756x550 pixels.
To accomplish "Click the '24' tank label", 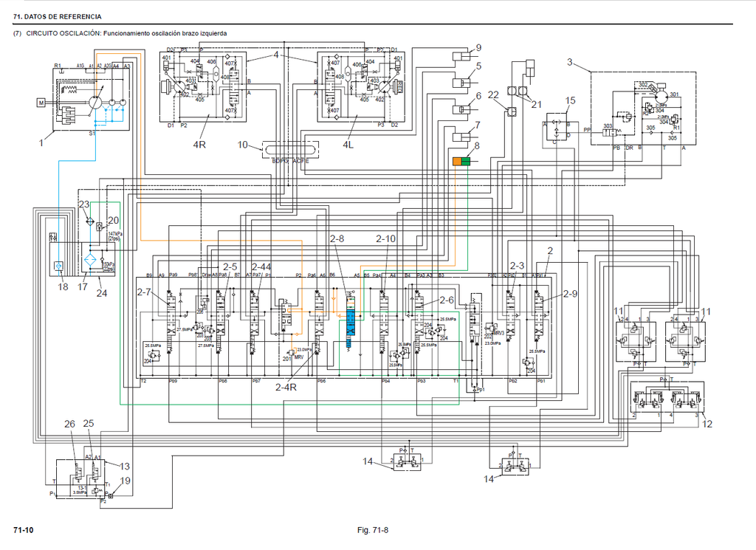I will [102, 292].
